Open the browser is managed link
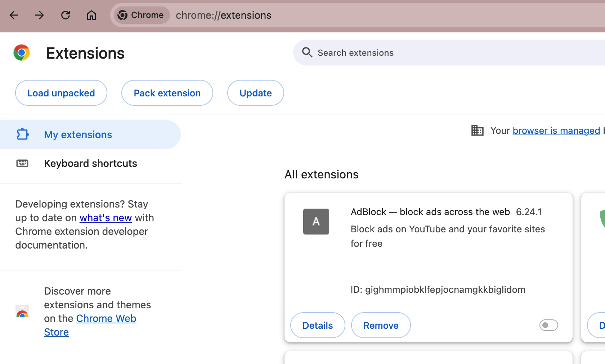The image size is (605, 364). (556, 131)
